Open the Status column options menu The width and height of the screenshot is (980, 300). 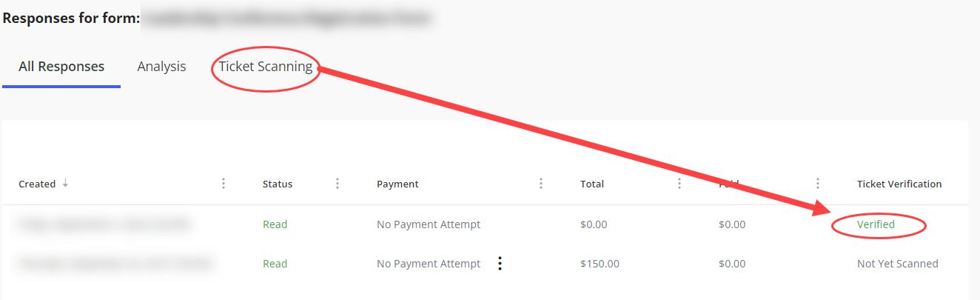[338, 184]
